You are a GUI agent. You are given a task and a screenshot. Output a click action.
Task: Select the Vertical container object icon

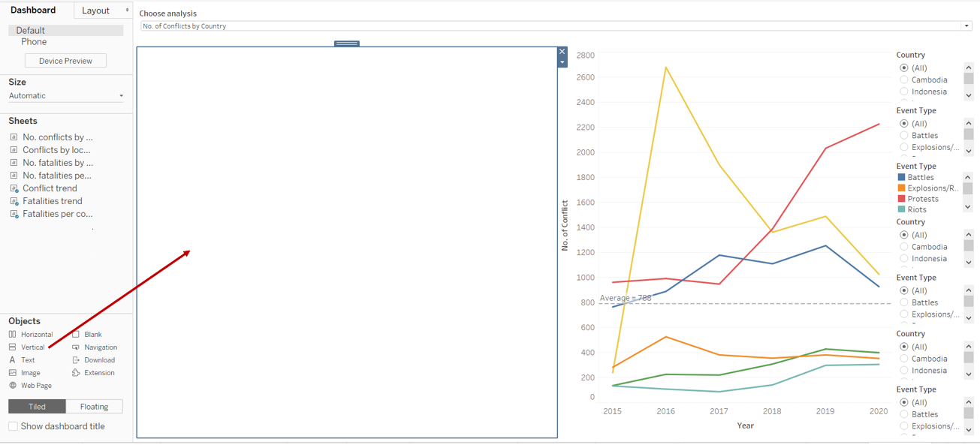[x=13, y=347]
